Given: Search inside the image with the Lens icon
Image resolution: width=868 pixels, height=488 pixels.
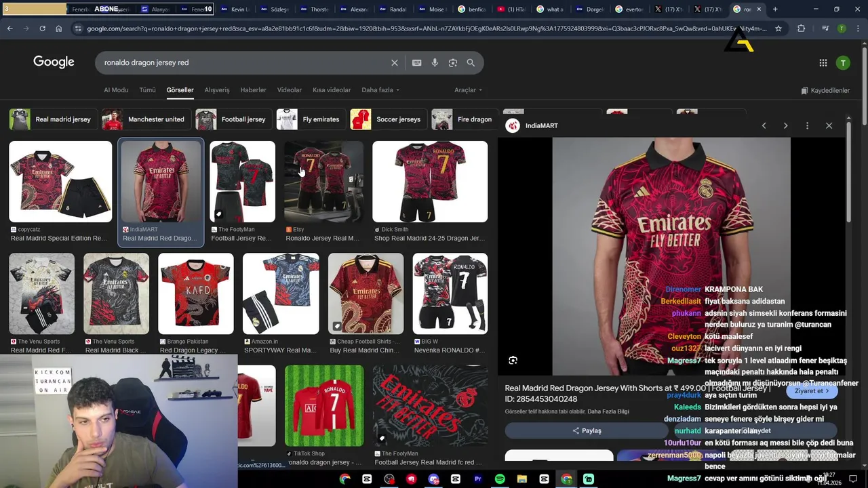Looking at the screenshot, I should 513,361.
